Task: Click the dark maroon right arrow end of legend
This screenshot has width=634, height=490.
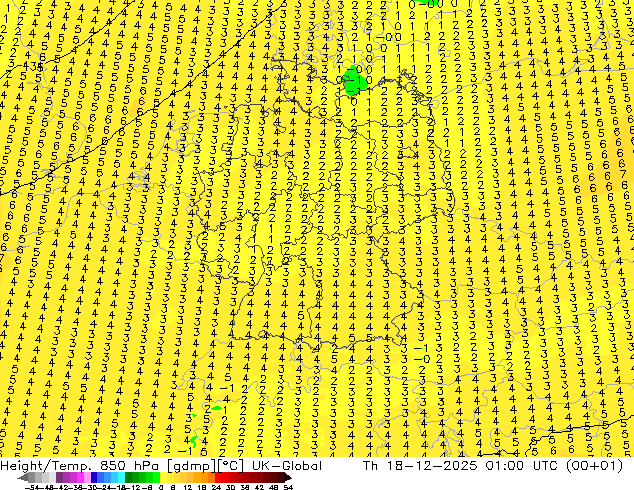Action: tap(288, 478)
